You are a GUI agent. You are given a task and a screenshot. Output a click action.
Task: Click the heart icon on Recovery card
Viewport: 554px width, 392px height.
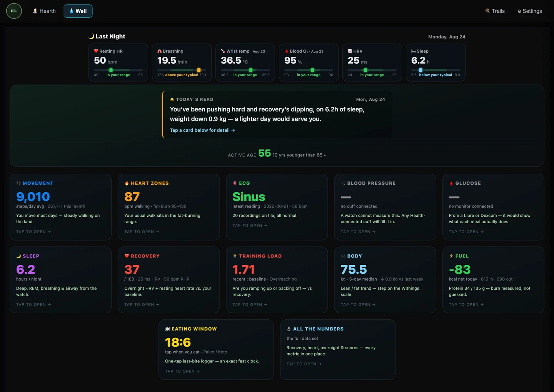(127, 256)
